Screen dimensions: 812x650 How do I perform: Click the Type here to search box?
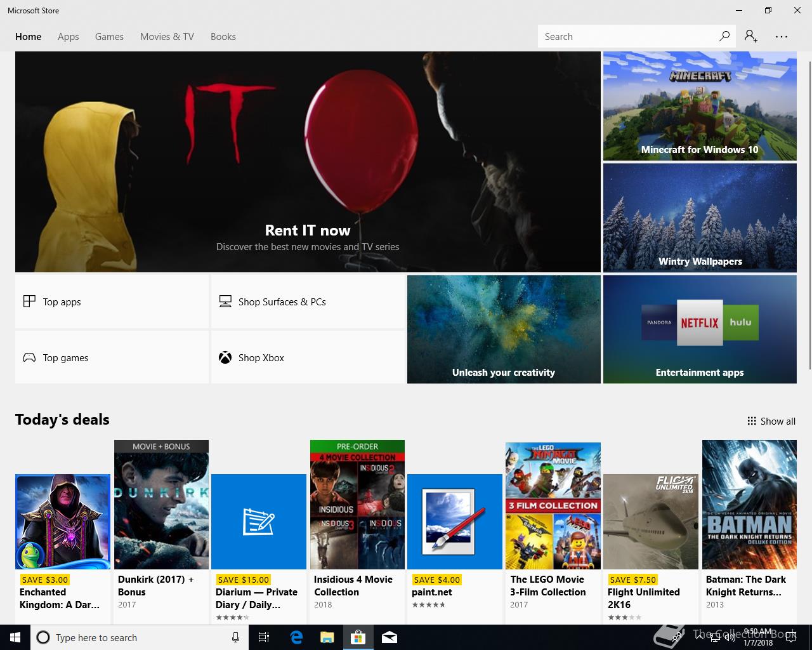[140, 637]
